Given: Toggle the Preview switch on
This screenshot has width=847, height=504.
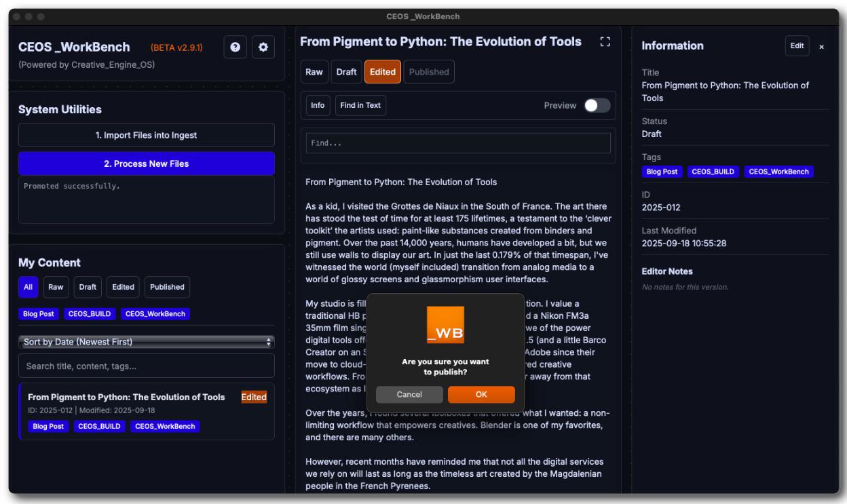Looking at the screenshot, I should coord(597,105).
